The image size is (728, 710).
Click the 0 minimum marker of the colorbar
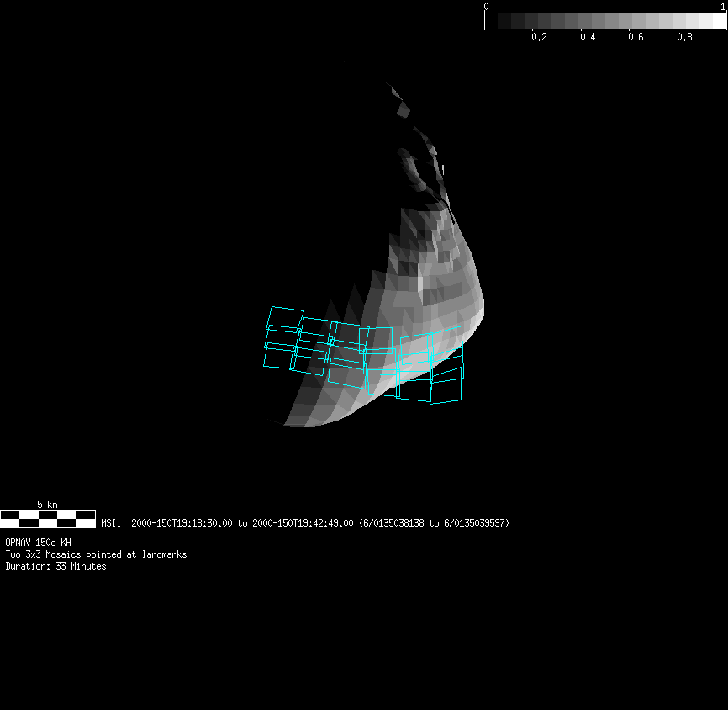click(486, 7)
